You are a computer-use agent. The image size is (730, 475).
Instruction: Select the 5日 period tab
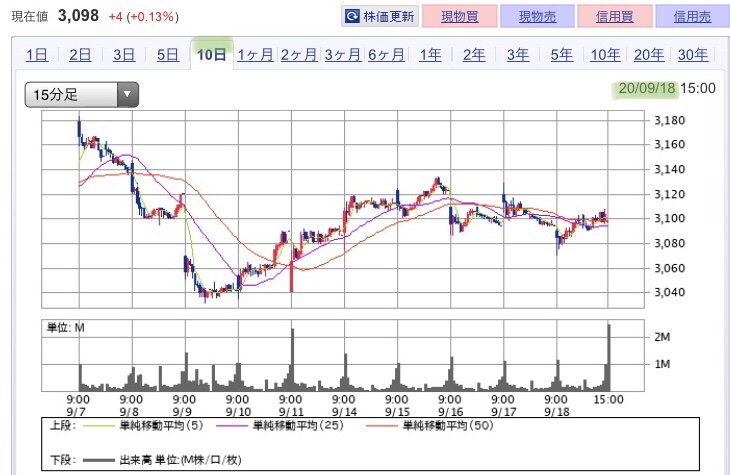[168, 54]
